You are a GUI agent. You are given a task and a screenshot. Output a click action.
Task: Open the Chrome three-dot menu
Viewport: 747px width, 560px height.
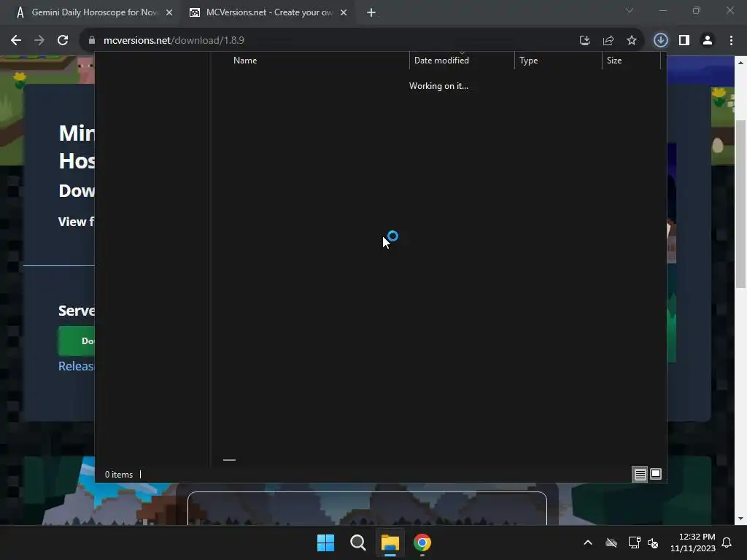731,41
